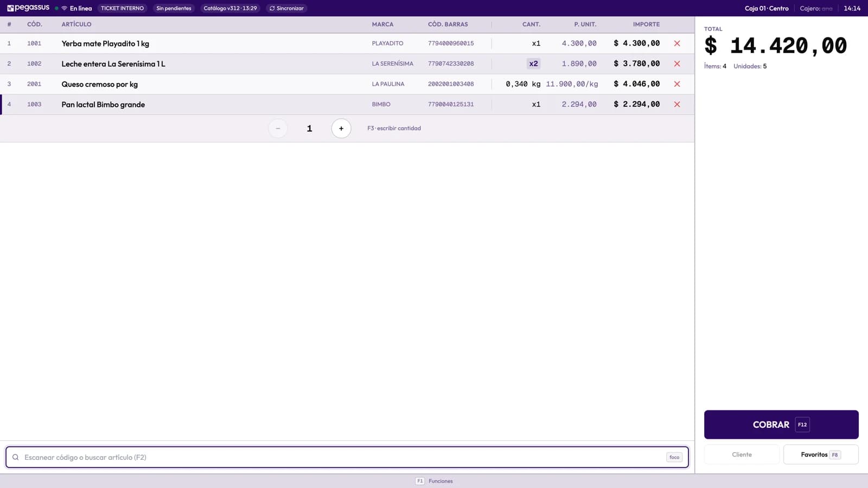Click the LA PAULINA brand cell

[388, 84]
